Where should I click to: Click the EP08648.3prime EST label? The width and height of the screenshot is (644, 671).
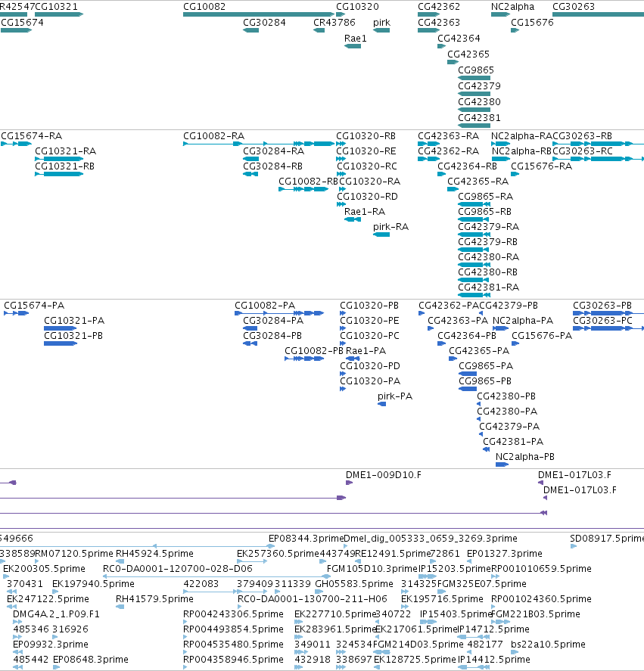pyautogui.click(x=90, y=660)
